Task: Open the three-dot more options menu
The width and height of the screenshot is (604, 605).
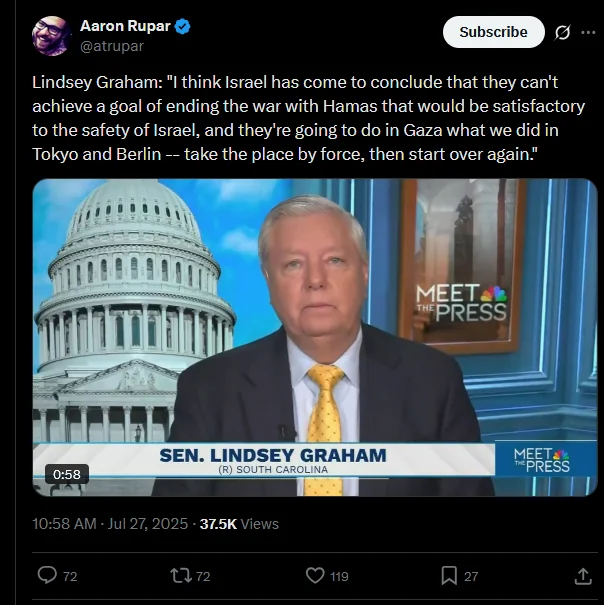Action: point(588,32)
